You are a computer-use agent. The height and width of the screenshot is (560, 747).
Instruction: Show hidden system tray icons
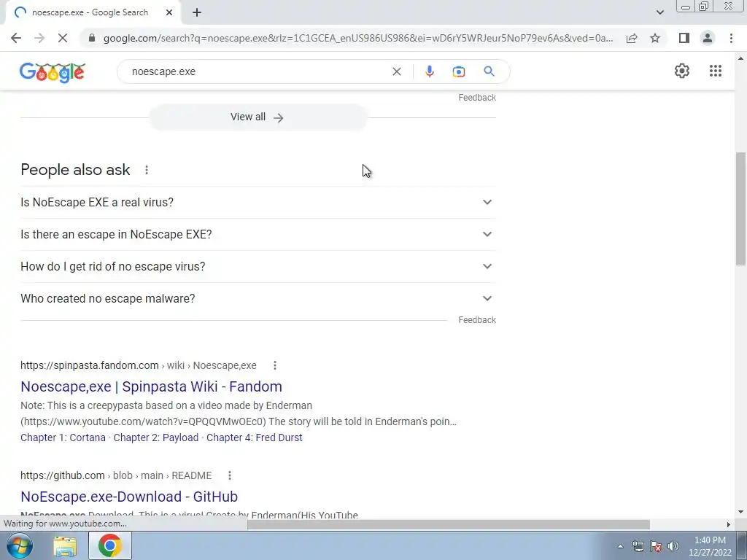tap(620, 546)
